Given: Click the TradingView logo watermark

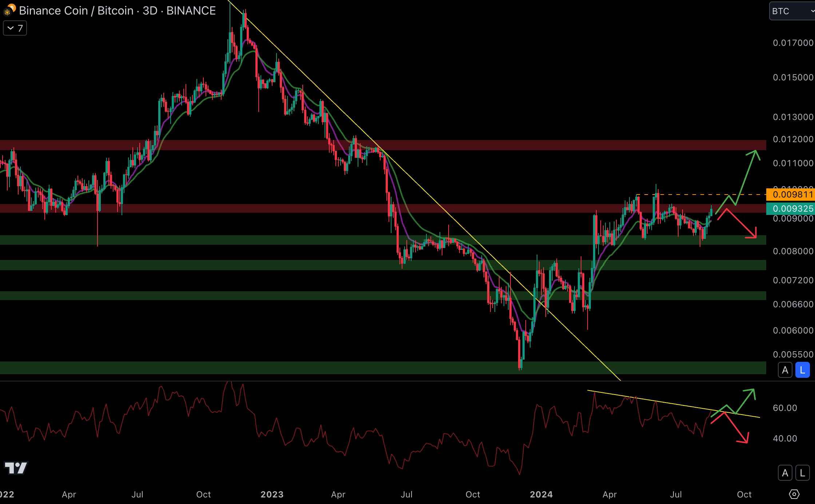Looking at the screenshot, I should 16,468.
